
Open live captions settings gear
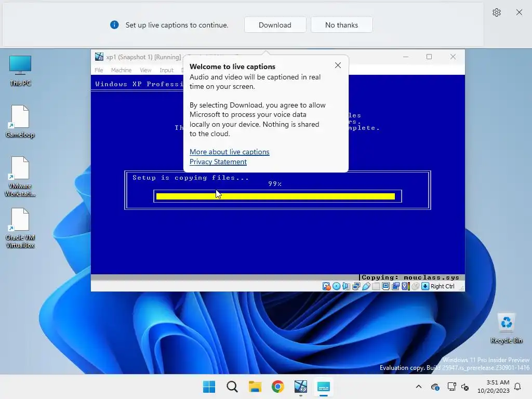point(497,12)
